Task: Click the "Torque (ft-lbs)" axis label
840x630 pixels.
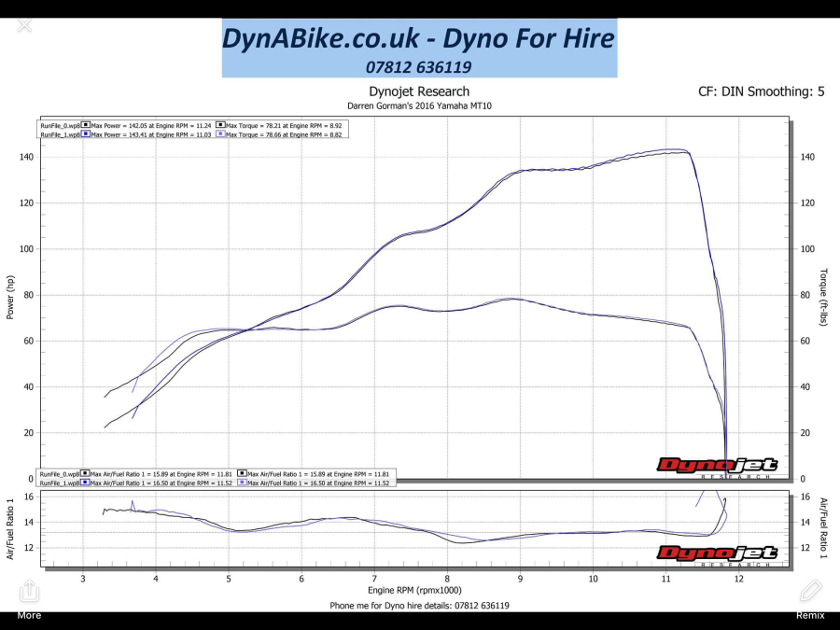Action: pyautogui.click(x=823, y=297)
